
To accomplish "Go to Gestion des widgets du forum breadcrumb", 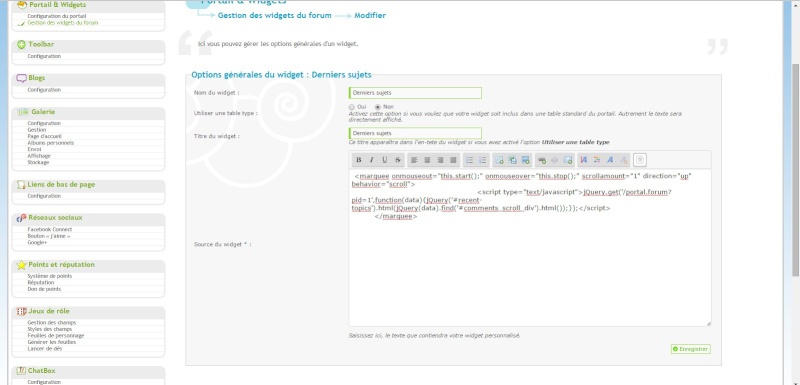I will pos(274,16).
